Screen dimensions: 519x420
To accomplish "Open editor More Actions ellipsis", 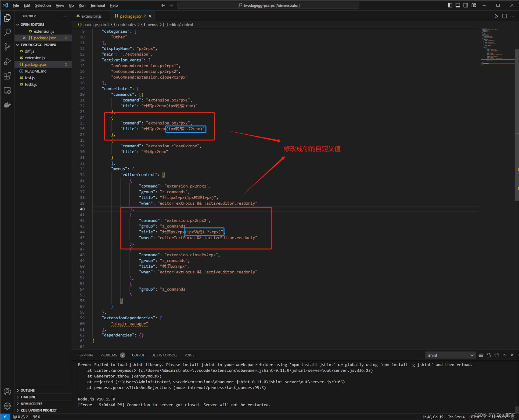I will pos(512,16).
